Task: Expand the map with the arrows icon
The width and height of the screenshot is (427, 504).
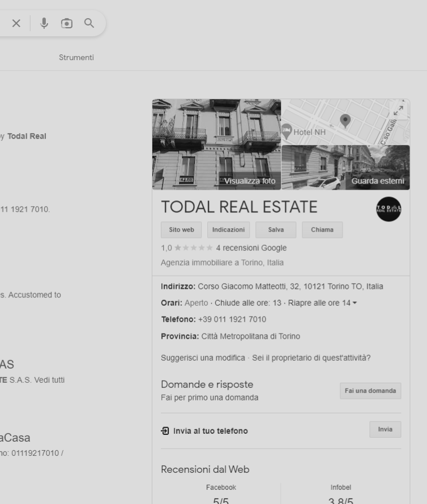Action: 399,110
